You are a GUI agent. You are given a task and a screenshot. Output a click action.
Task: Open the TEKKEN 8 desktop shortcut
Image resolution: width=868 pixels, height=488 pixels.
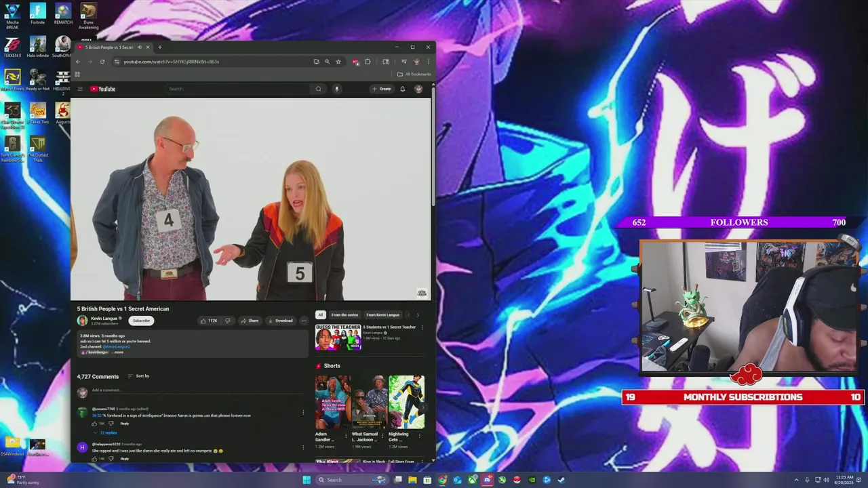[x=12, y=47]
